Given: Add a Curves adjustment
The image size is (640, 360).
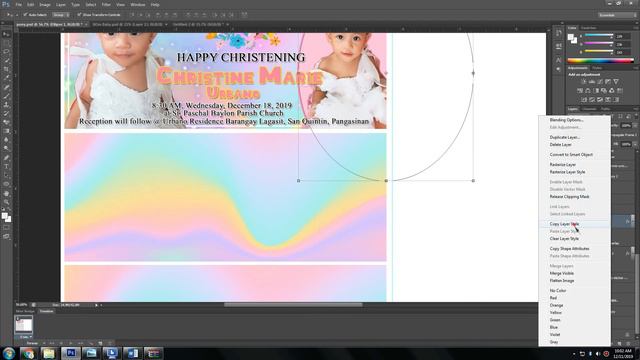Looking at the screenshot, I should point(600,82).
